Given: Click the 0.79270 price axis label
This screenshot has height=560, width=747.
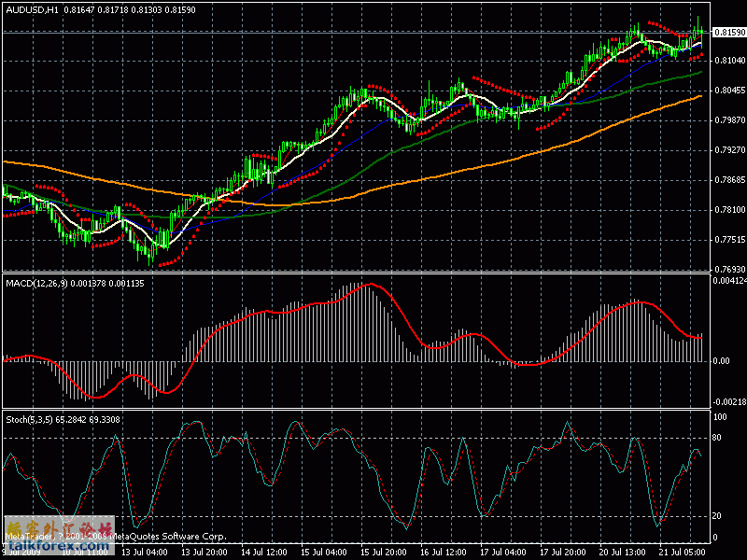Looking at the screenshot, I should 730,150.
